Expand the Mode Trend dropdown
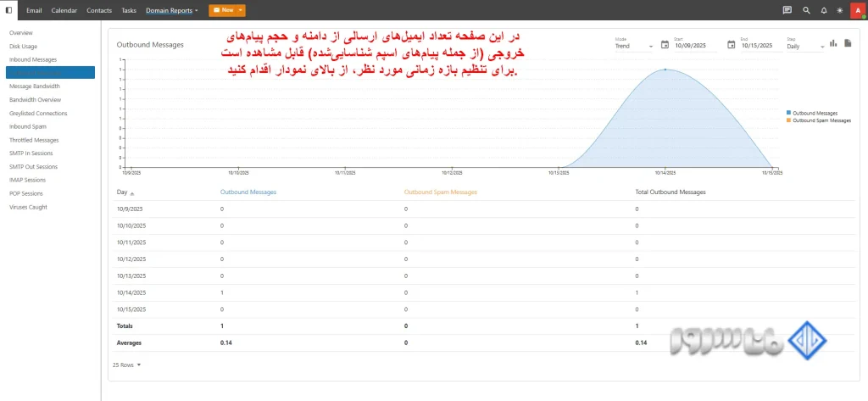Image resolution: width=868 pixels, height=401 pixels. click(634, 46)
